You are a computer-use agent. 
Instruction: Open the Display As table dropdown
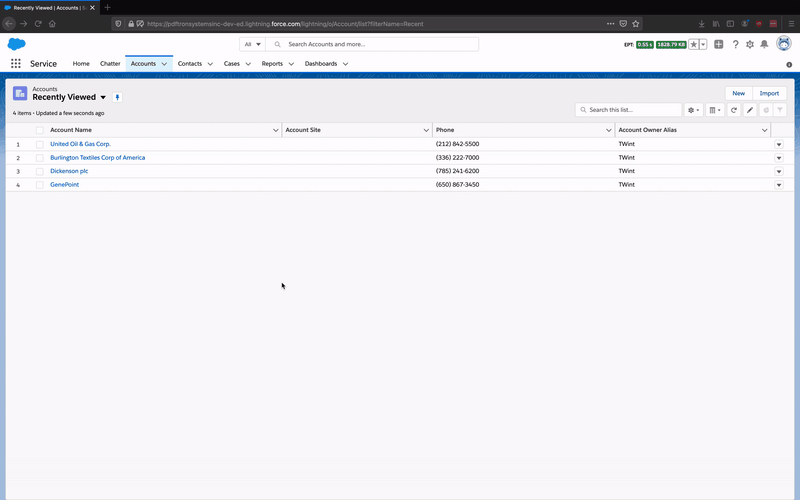pyautogui.click(x=715, y=110)
